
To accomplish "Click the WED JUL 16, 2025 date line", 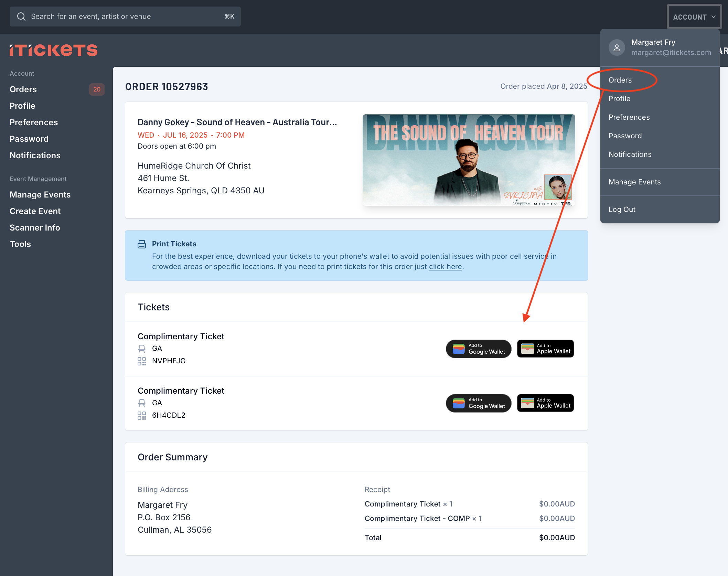I will click(191, 135).
